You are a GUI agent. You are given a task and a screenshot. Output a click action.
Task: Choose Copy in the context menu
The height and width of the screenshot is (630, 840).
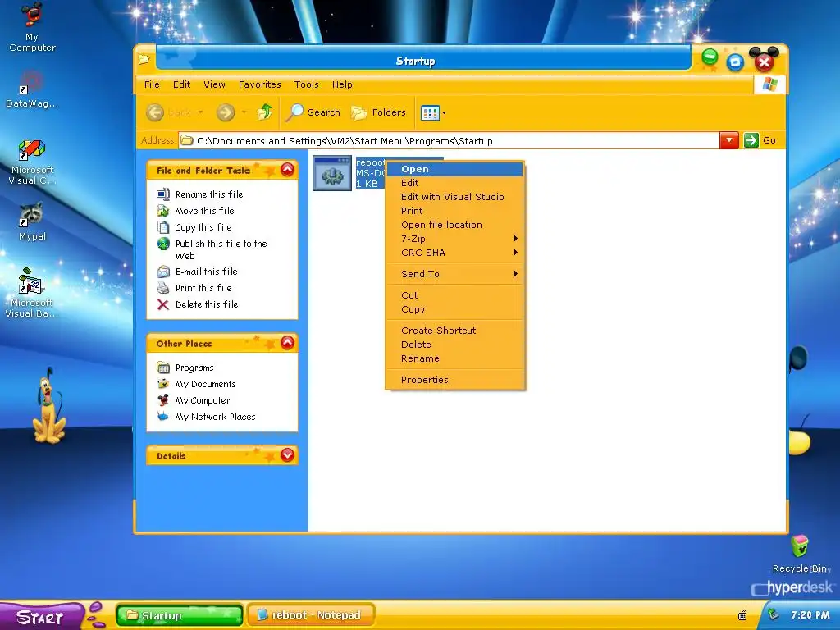point(454,309)
